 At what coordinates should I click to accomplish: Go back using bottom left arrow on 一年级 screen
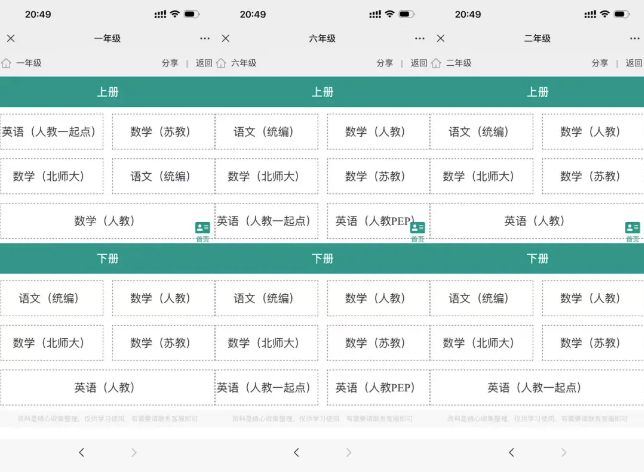coord(82,452)
